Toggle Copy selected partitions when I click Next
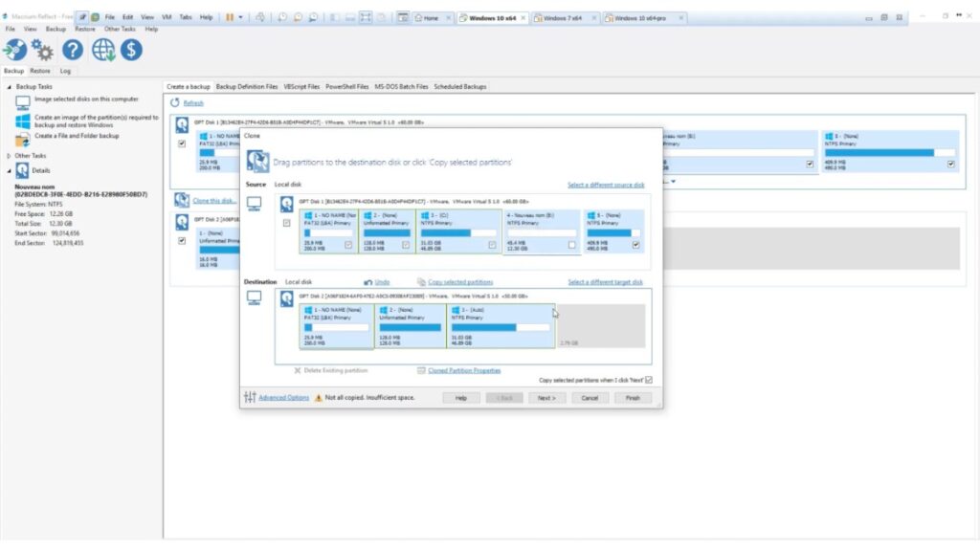980x550 pixels. (649, 380)
